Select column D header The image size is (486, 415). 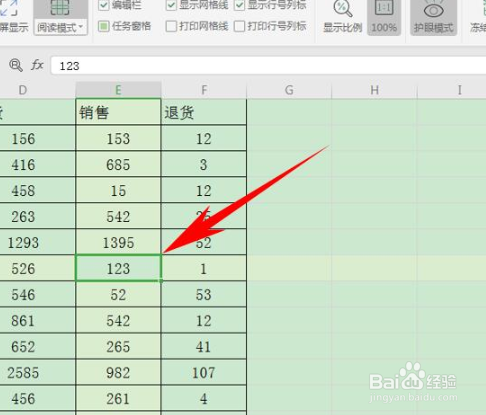coord(37,90)
